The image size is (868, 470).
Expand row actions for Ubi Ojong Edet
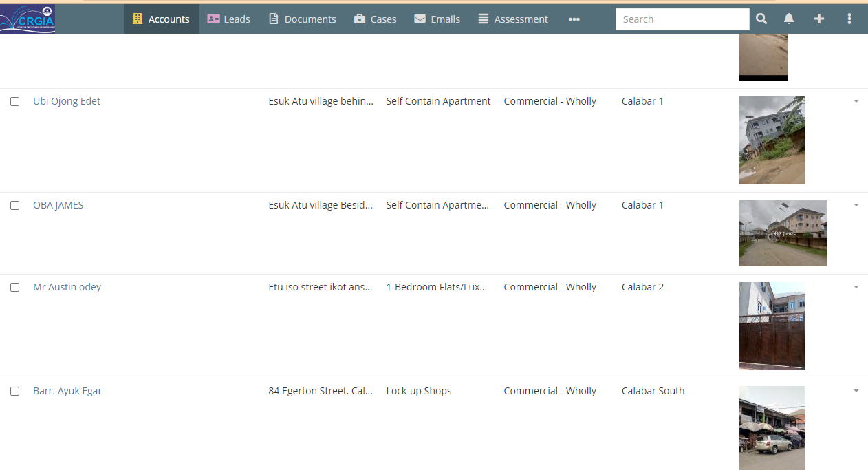pyautogui.click(x=856, y=101)
